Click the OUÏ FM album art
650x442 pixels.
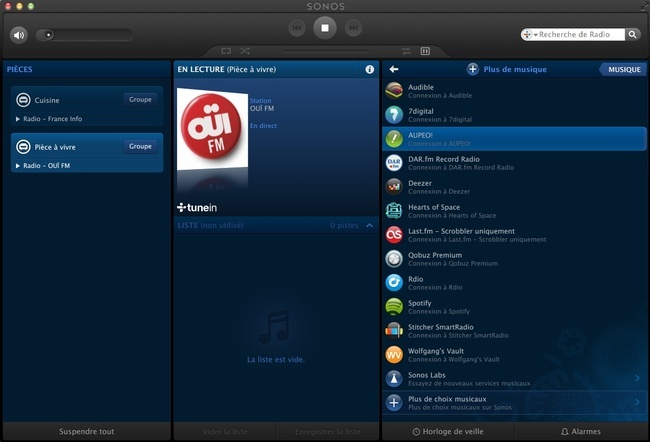[x=212, y=130]
